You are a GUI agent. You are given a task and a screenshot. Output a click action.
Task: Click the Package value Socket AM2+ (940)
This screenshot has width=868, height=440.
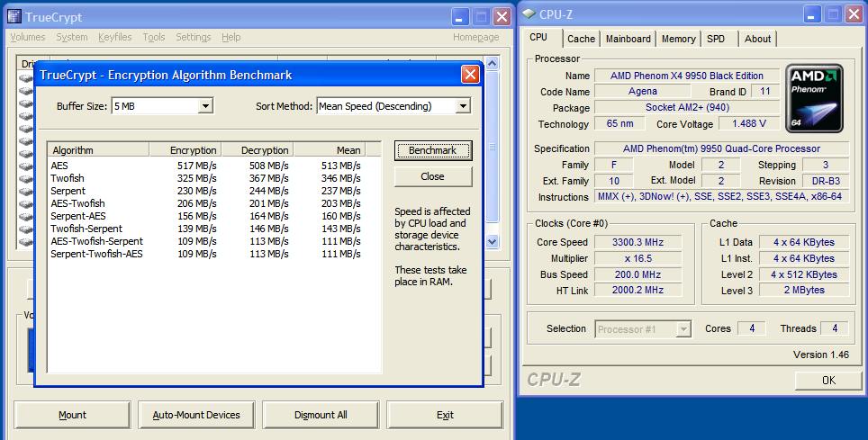tap(686, 107)
